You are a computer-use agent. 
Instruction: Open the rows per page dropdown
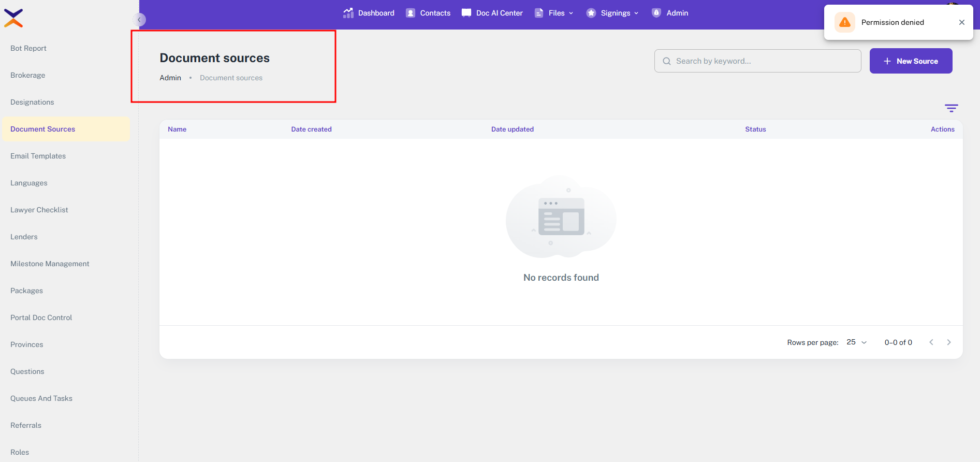(x=856, y=342)
